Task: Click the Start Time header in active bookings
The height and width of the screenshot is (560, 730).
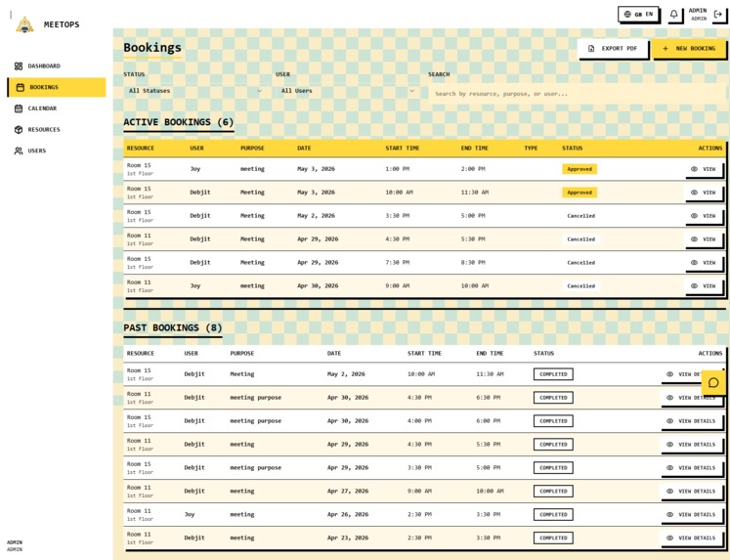Action: (403, 148)
